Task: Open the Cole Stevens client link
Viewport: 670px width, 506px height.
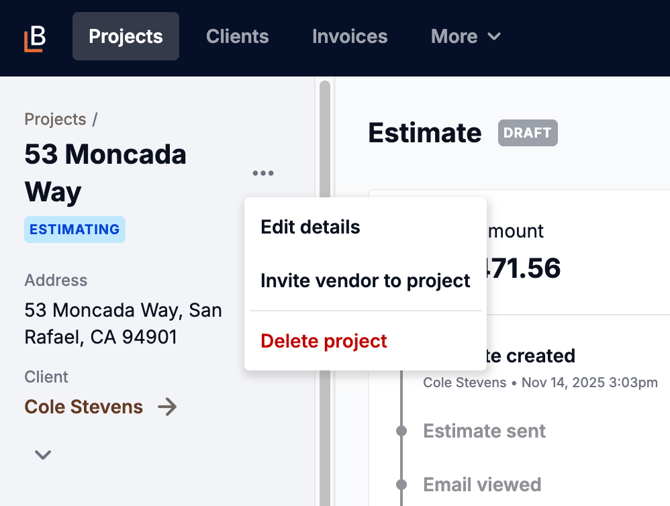Action: (x=84, y=407)
